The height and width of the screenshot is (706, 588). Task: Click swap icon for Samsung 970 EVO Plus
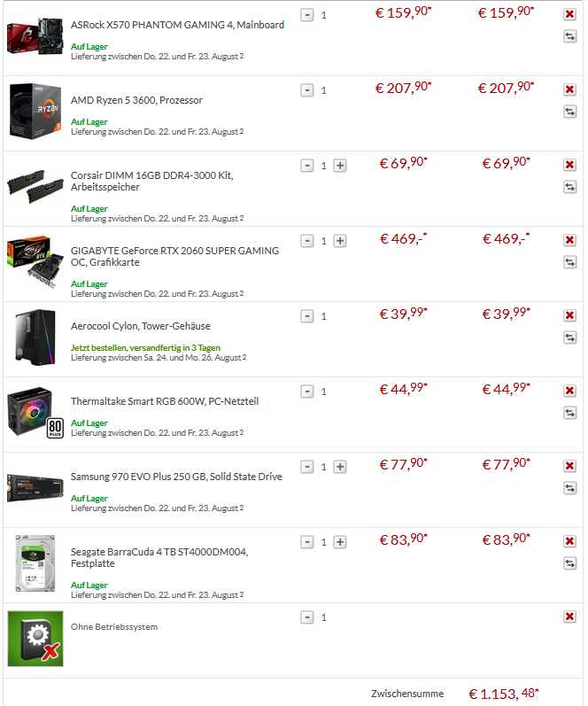click(570, 487)
